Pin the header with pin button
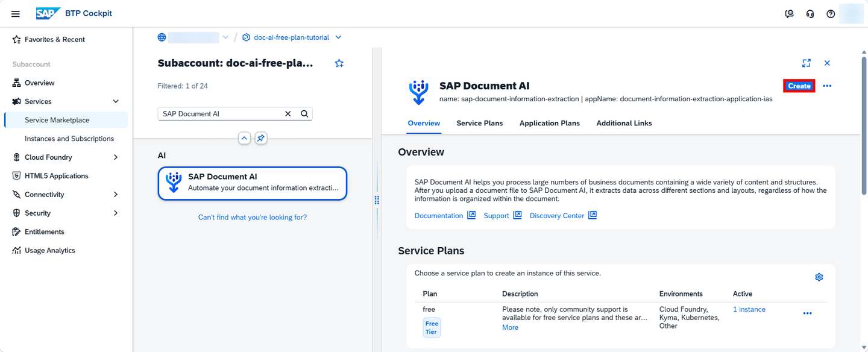Image resolution: width=868 pixels, height=352 pixels. pyautogui.click(x=260, y=138)
